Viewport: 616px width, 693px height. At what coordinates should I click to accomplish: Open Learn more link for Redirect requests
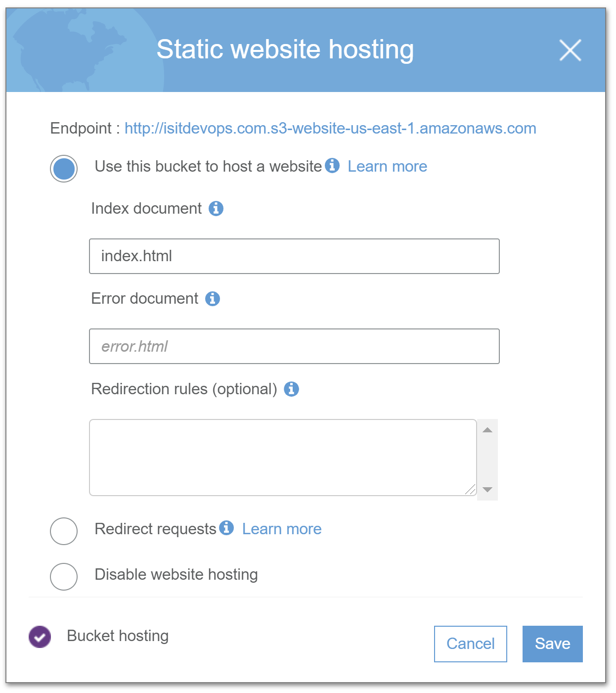pyautogui.click(x=282, y=529)
